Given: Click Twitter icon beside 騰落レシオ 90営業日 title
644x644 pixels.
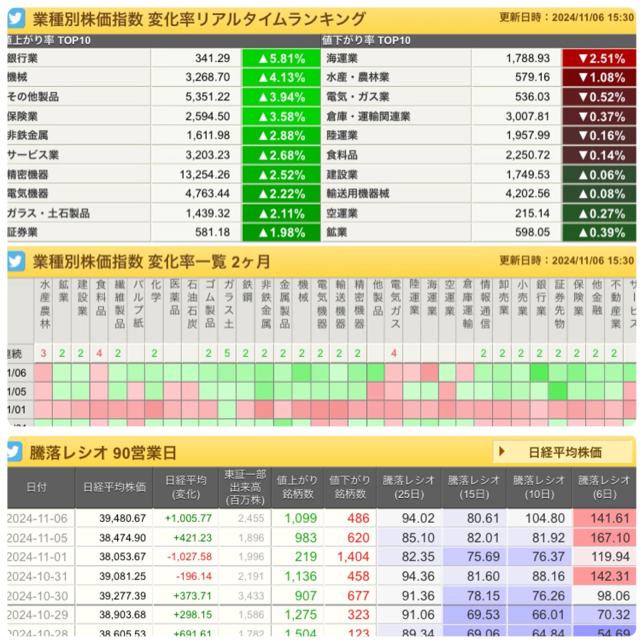Looking at the screenshot, I should coord(14,452).
